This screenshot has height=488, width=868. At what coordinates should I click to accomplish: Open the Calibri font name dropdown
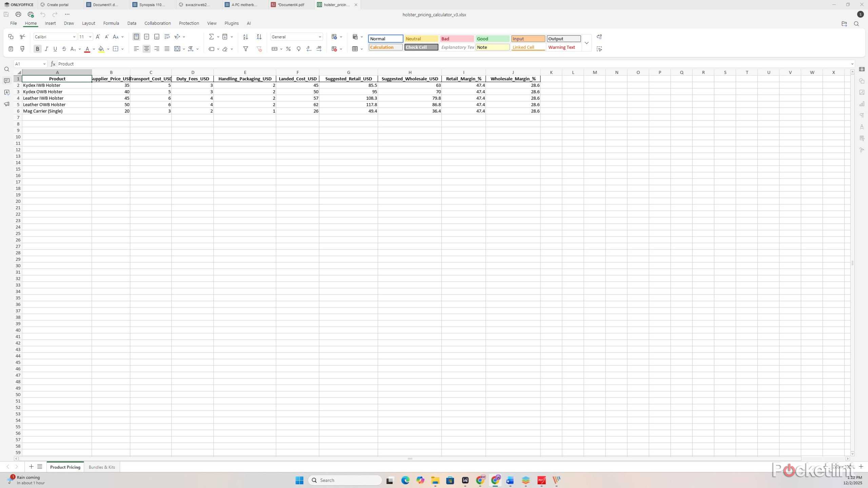pos(74,37)
